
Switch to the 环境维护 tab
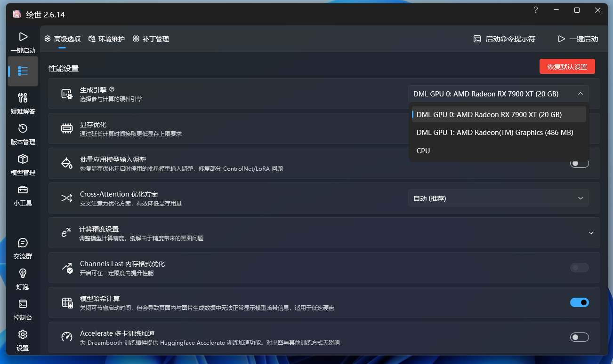pyautogui.click(x=106, y=39)
